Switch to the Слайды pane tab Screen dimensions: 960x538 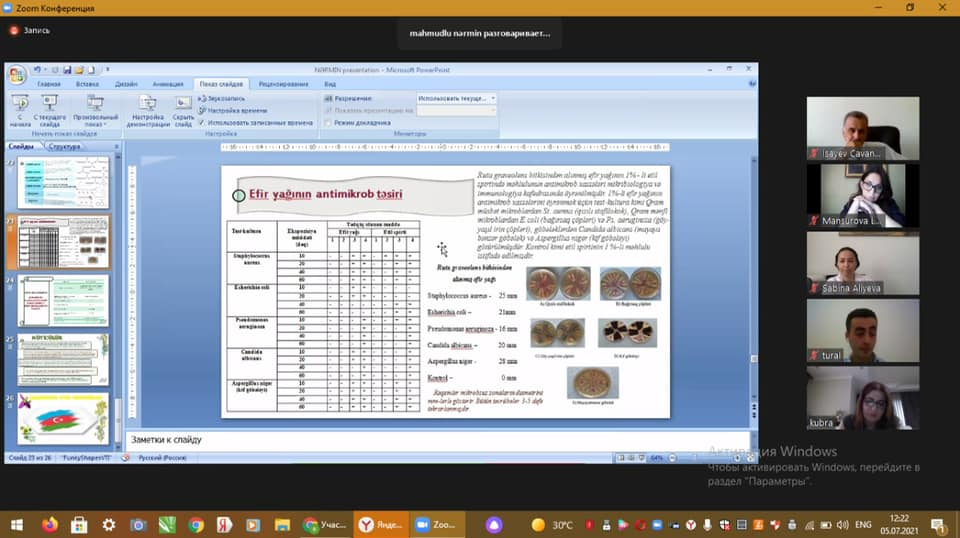click(x=21, y=147)
